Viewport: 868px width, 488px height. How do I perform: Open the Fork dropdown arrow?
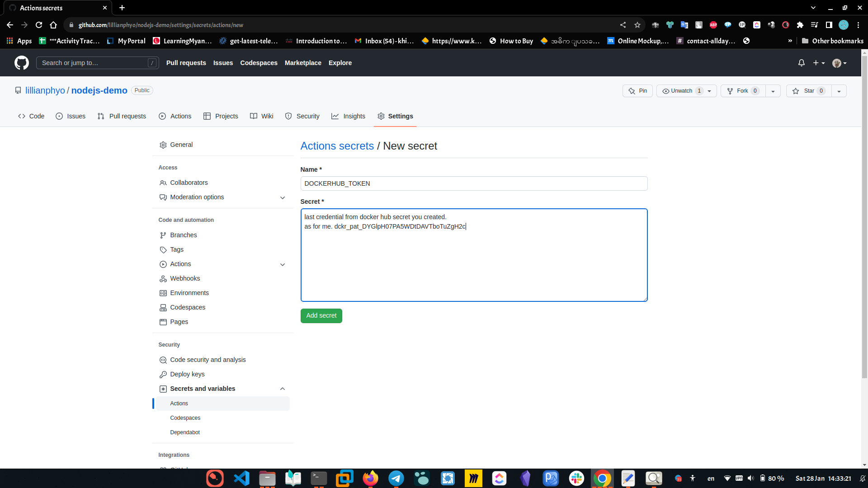point(773,91)
